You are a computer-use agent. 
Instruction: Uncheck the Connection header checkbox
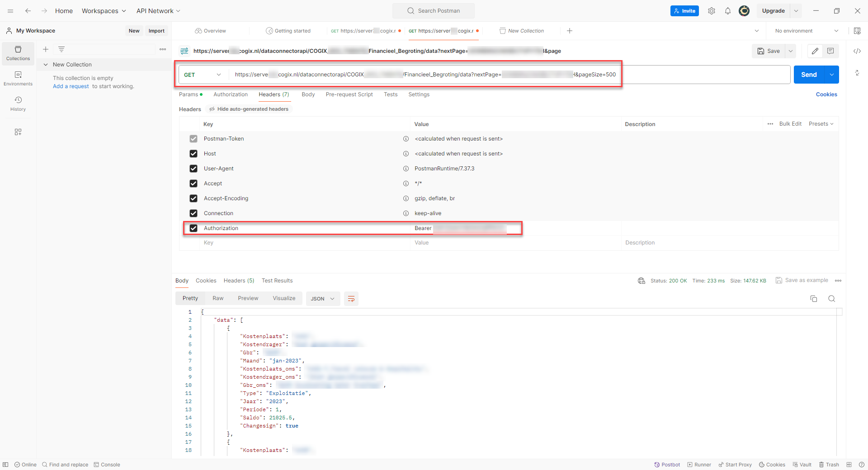193,213
